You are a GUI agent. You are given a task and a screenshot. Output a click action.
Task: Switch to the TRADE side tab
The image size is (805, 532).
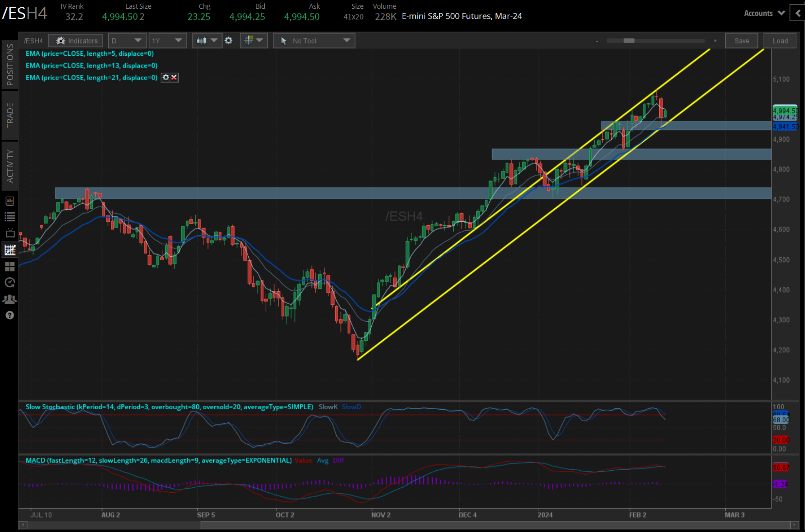click(x=10, y=116)
